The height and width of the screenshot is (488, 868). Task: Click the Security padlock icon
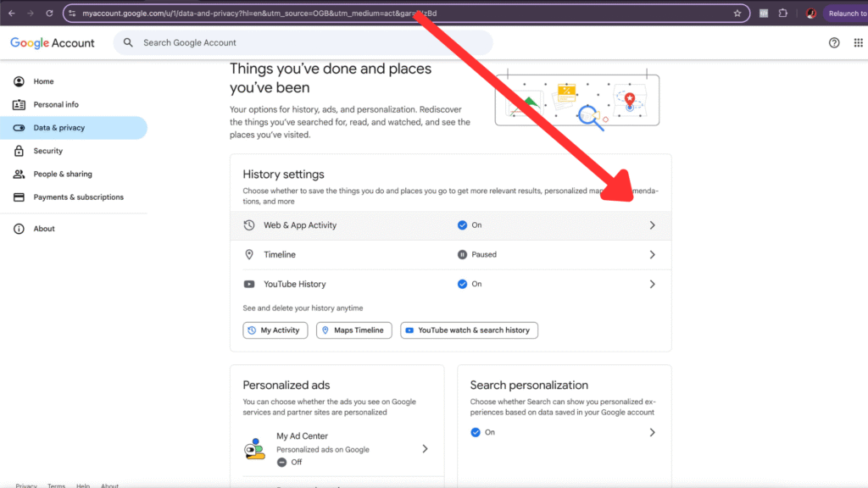click(x=19, y=151)
